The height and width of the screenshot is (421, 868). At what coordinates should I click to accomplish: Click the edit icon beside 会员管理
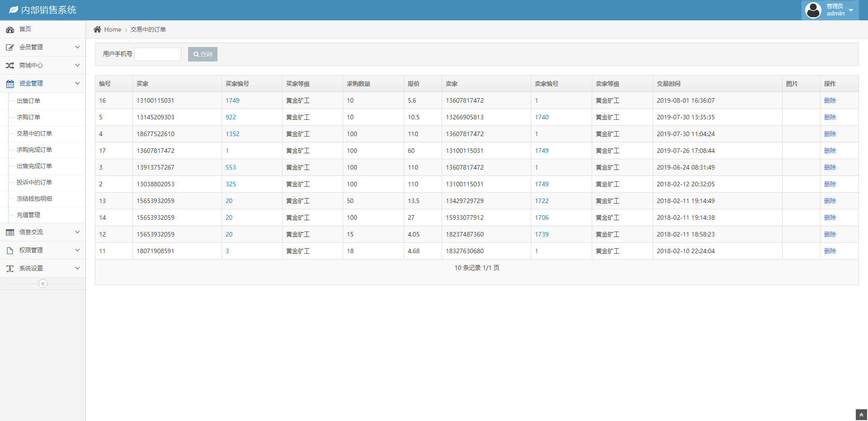pos(10,47)
